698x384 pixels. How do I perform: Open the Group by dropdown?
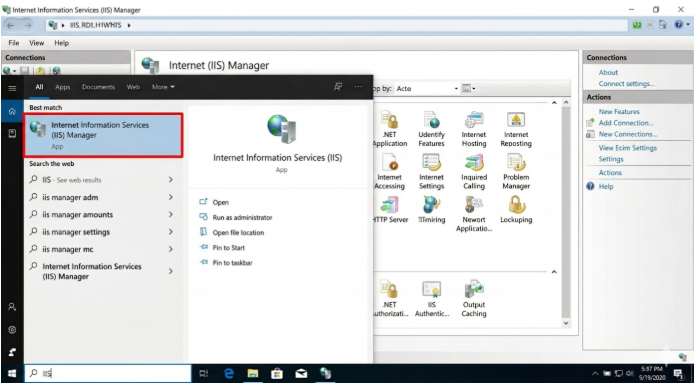[x=427, y=89]
